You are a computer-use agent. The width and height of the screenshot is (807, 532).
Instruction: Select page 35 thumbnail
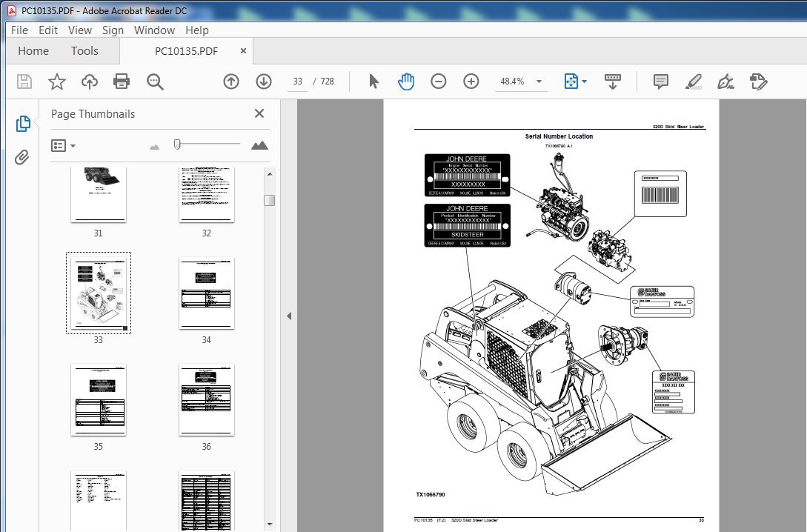pyautogui.click(x=99, y=400)
